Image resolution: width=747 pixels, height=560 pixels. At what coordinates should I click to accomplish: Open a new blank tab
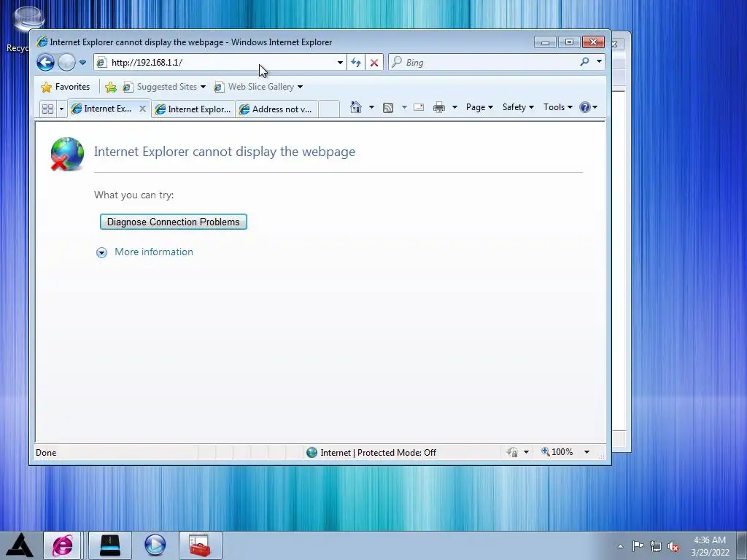click(x=329, y=109)
